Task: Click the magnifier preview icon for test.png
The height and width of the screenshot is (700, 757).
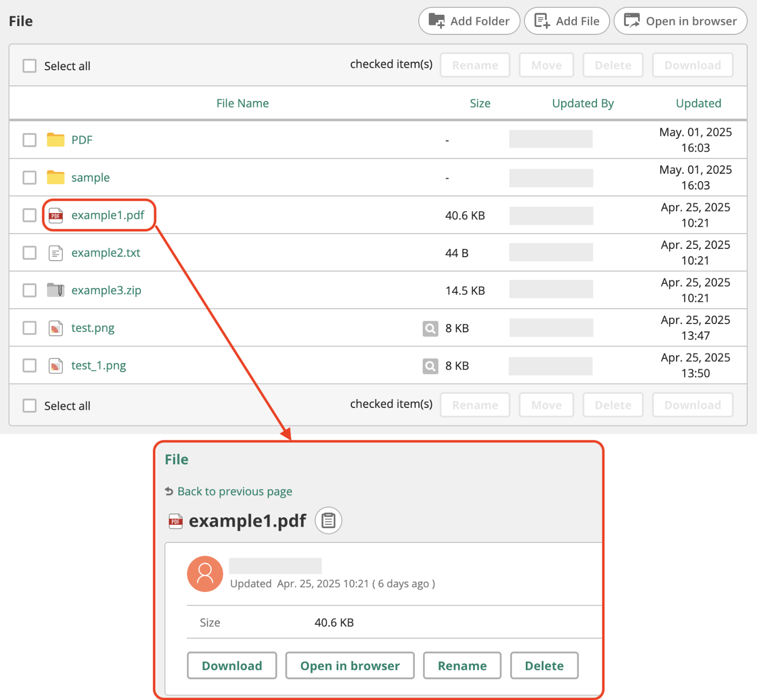Action: (x=430, y=328)
